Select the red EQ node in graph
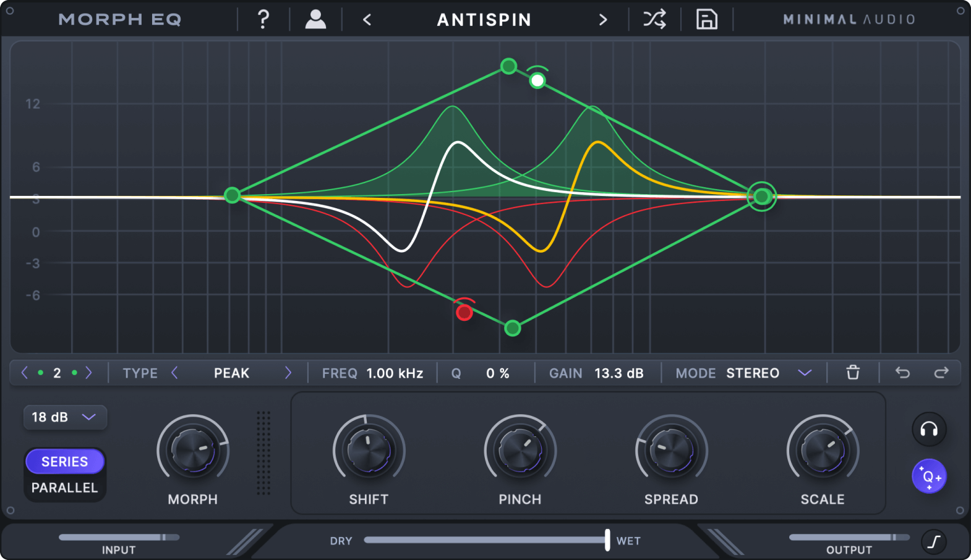The height and width of the screenshot is (560, 971). pyautogui.click(x=464, y=313)
